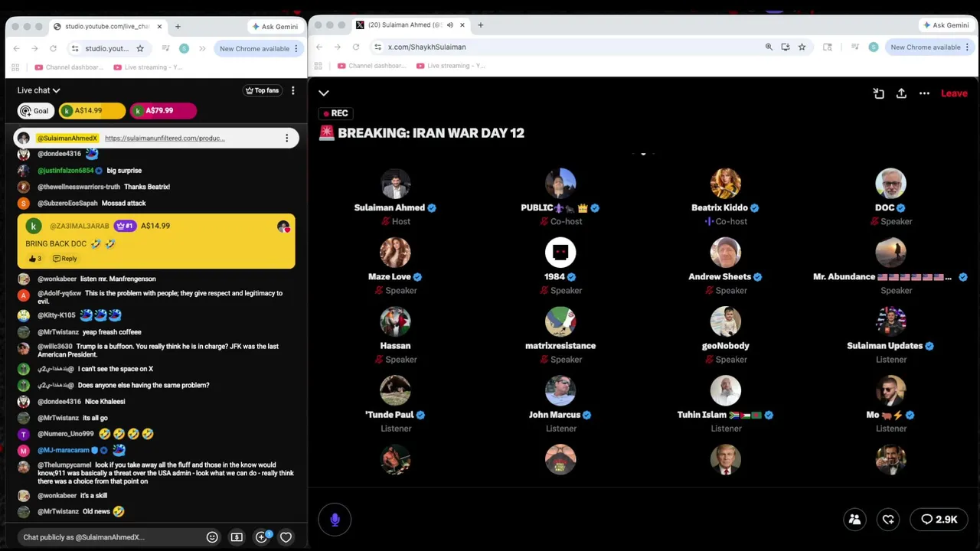Expand hidden toolbar items chevron in YouTube Studio window

click(202, 48)
